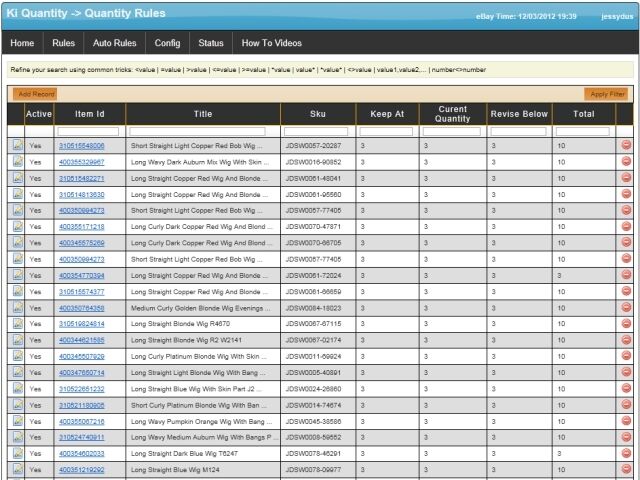This screenshot has height=480, width=640.
Task: Open the Rules menu
Action: [63, 44]
